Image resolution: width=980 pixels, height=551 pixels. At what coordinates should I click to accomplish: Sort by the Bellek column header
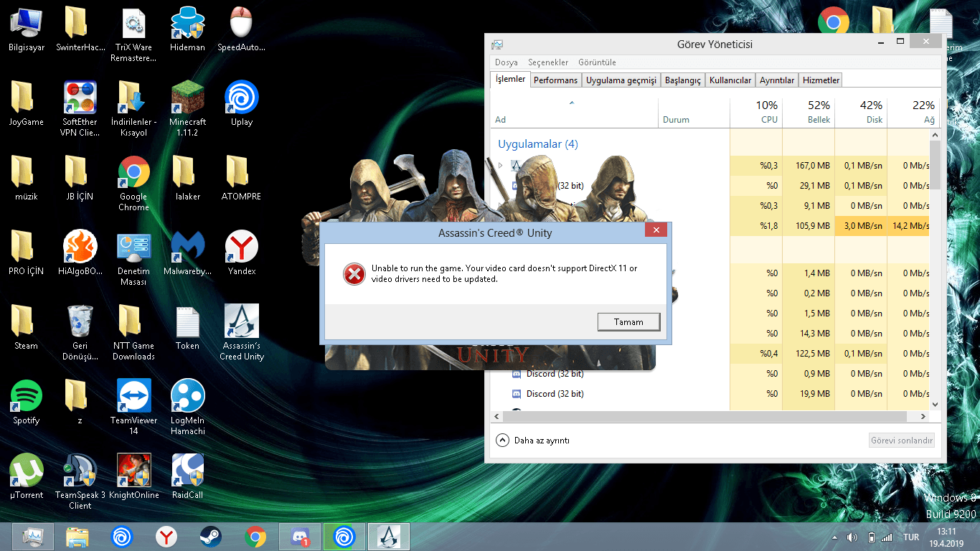[809, 112]
